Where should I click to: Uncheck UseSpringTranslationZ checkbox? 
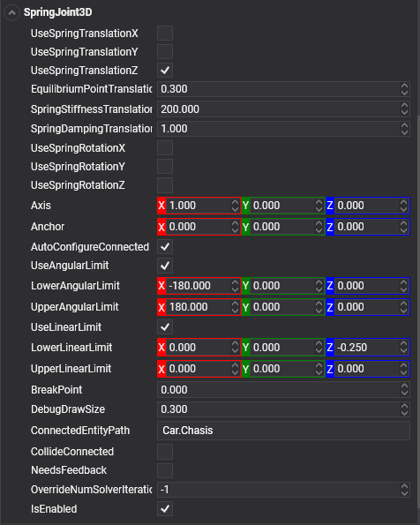(165, 71)
